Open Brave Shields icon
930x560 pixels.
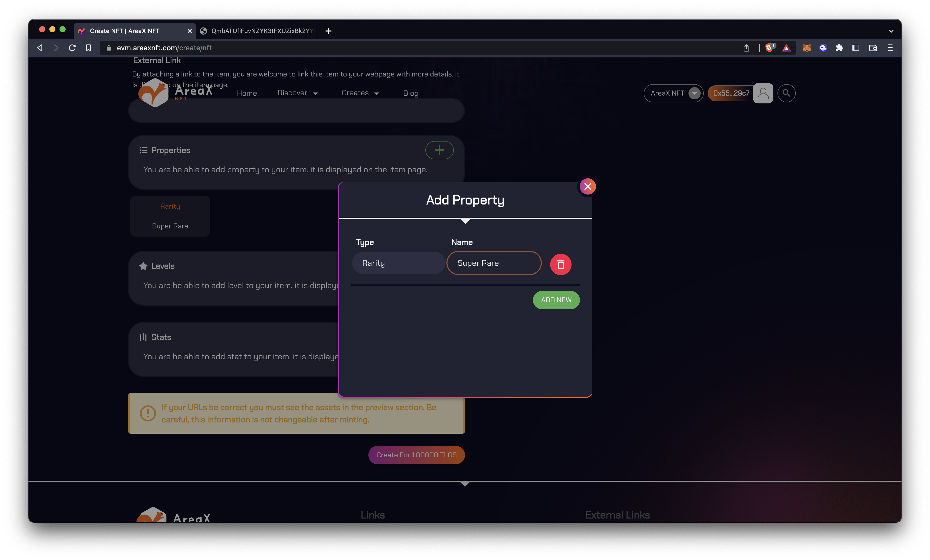pyautogui.click(x=770, y=48)
